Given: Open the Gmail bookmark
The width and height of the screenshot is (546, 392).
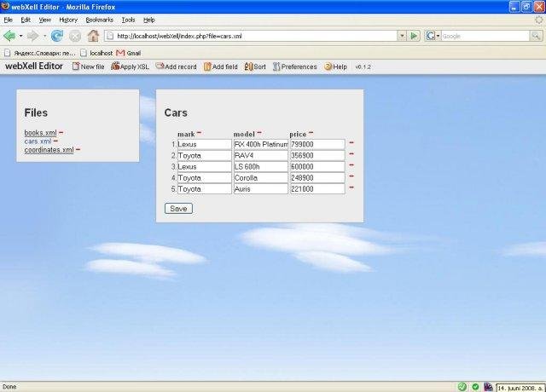Looking at the screenshot, I should pos(129,53).
